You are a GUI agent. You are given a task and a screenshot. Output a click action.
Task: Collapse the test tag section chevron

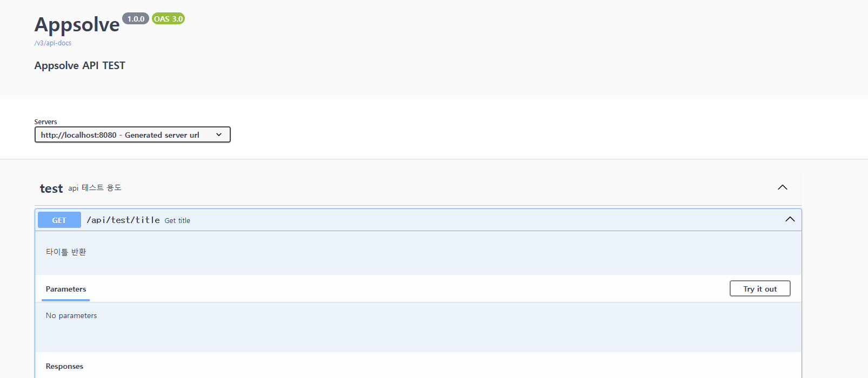point(783,187)
